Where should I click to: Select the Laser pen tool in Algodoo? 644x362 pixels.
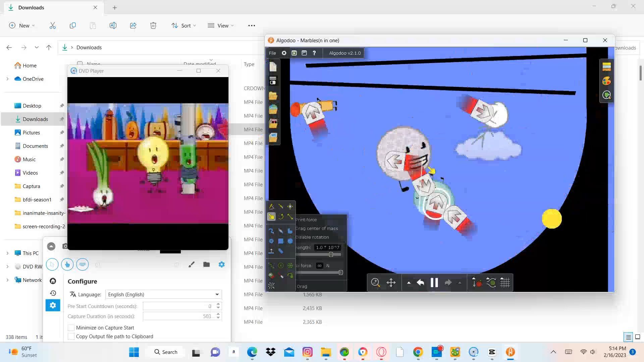pos(281,276)
